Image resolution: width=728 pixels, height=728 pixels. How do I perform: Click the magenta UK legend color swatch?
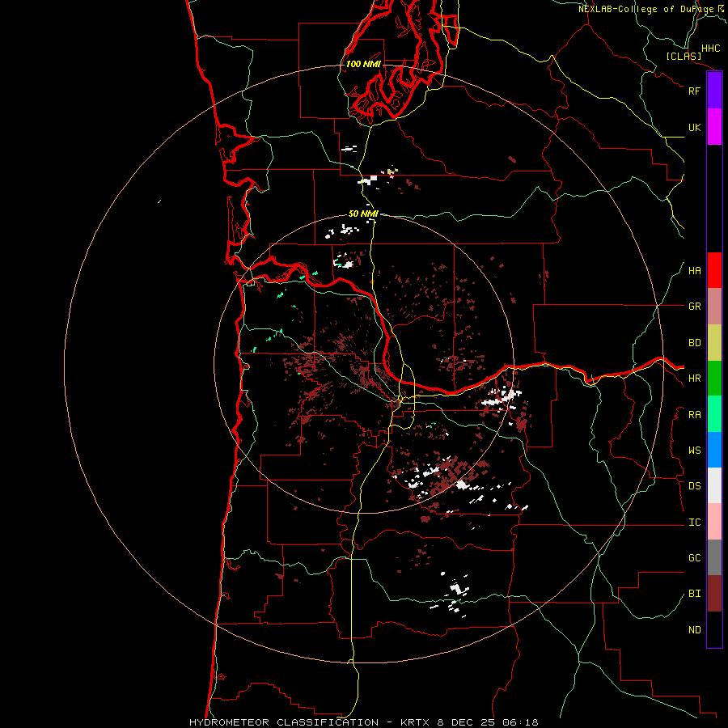point(714,127)
